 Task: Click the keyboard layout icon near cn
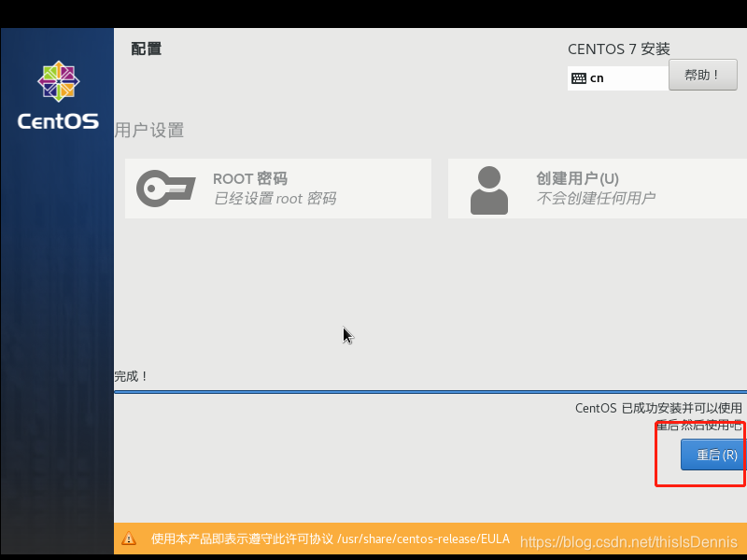581,77
